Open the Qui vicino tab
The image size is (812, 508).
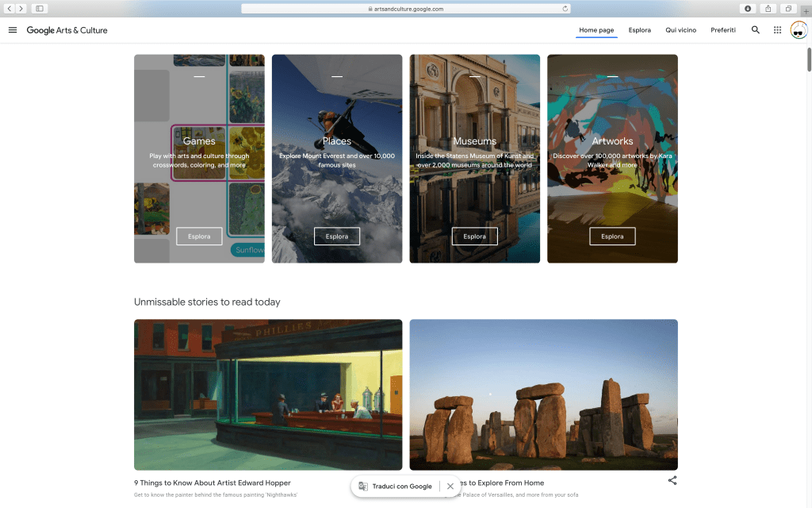pyautogui.click(x=680, y=30)
